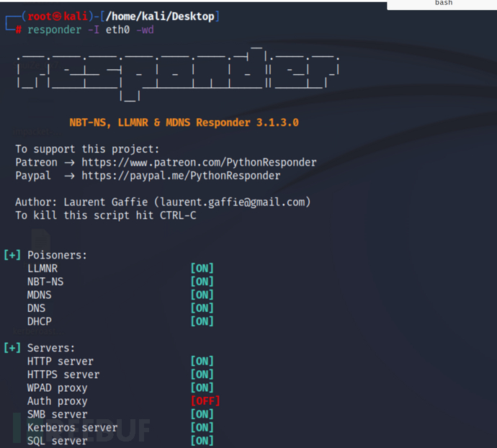497x448 pixels.
Task: Click the [ON] status for LLMNR
Action: pos(202,269)
